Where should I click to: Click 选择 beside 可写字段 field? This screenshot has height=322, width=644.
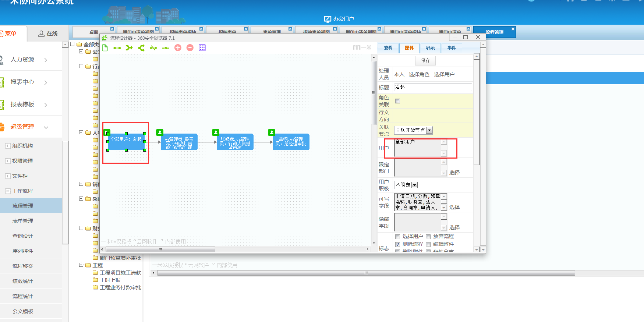454,207
